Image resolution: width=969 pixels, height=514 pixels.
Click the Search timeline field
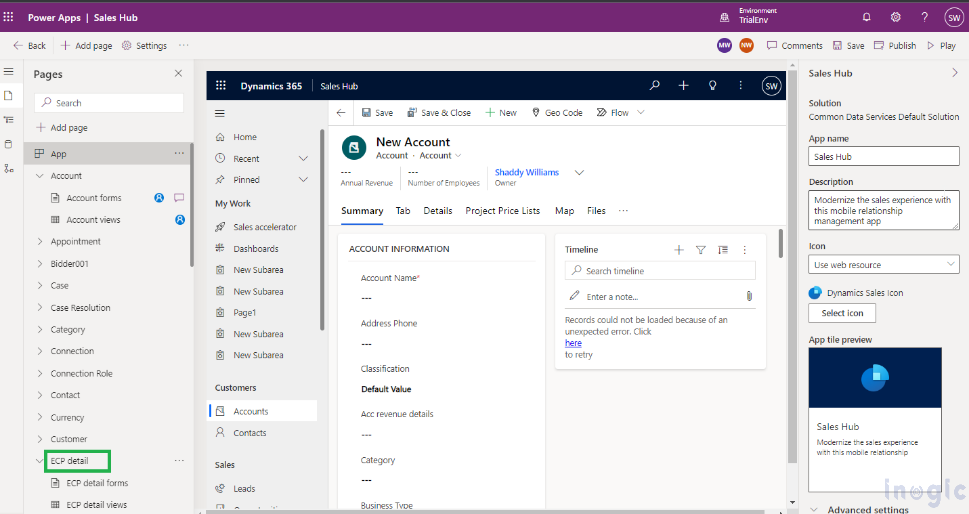(x=660, y=271)
